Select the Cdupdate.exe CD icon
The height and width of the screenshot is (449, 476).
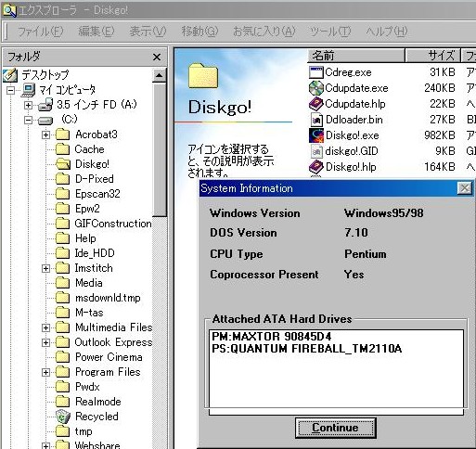315,88
